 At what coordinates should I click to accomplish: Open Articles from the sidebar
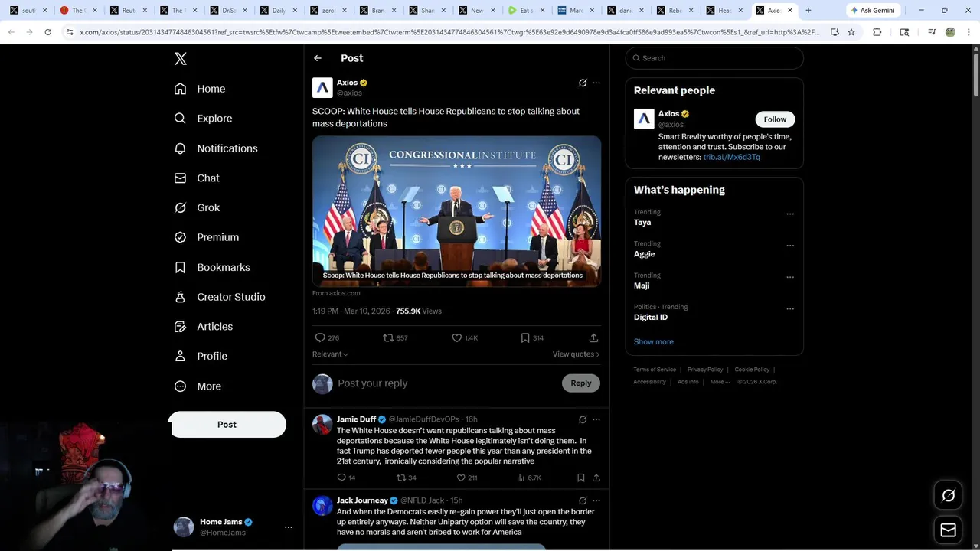[x=204, y=327]
